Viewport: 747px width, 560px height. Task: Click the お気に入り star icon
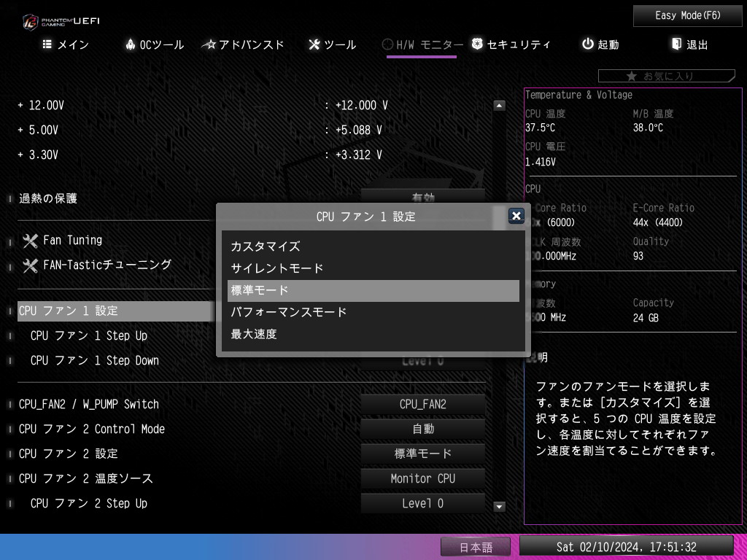[631, 76]
